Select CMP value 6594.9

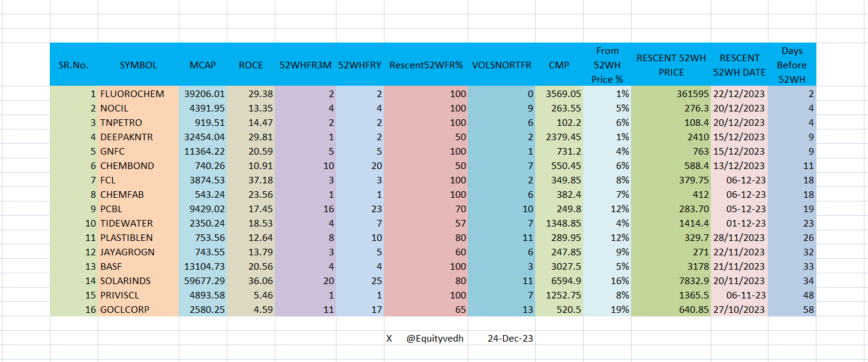(x=559, y=280)
